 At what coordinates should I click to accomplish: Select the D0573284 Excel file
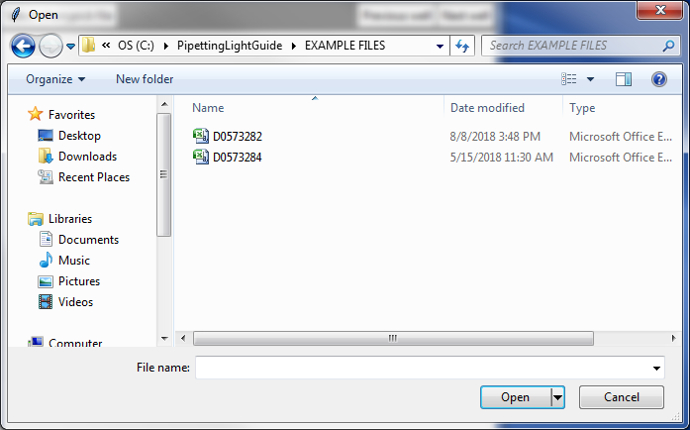coord(227,157)
